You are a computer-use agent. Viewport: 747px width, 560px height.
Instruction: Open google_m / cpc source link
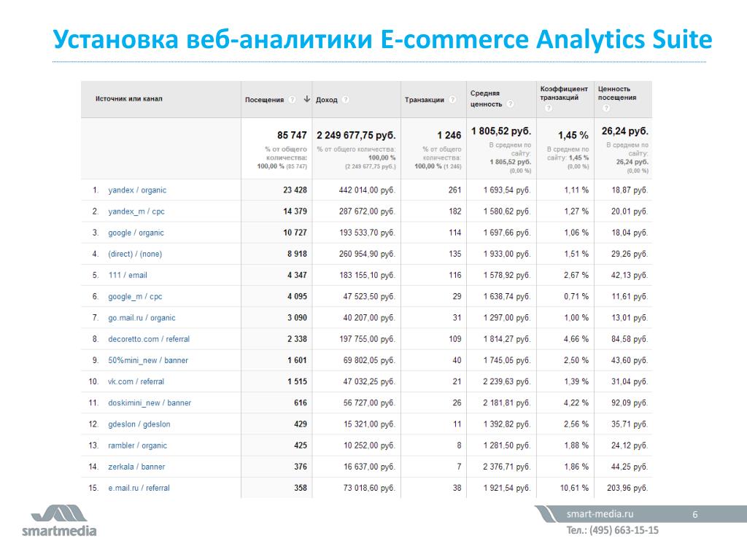(135, 296)
